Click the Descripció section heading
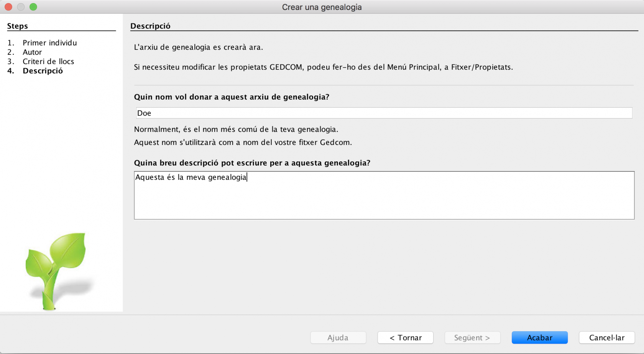This screenshot has width=644, height=354. [x=150, y=26]
